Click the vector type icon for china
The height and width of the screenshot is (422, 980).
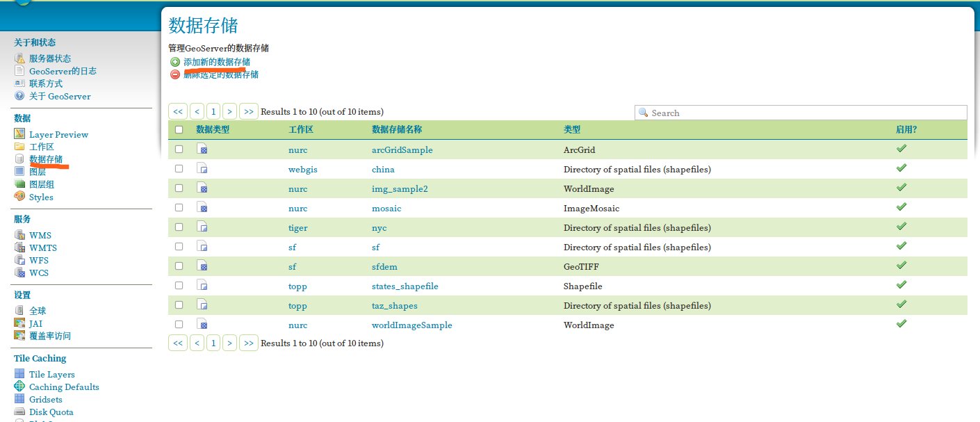pos(202,168)
